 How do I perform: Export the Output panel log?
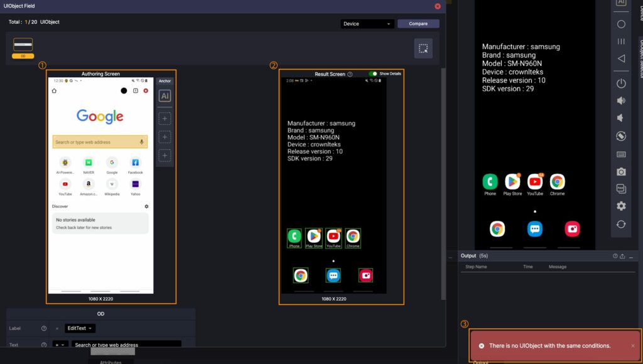point(622,256)
